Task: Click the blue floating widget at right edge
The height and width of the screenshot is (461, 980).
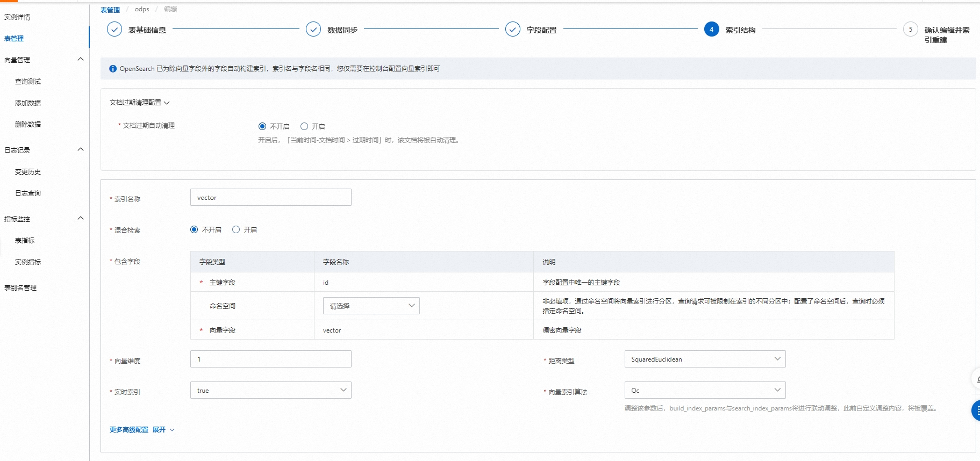Action: click(976, 410)
